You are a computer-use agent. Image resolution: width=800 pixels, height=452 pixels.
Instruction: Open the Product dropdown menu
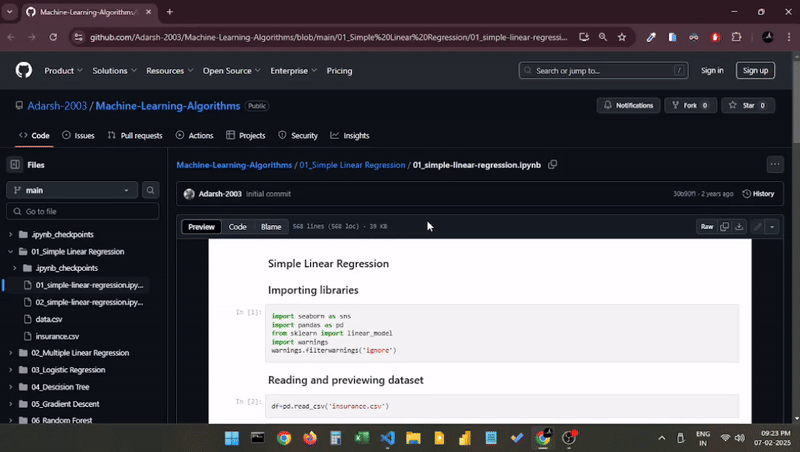pos(63,71)
